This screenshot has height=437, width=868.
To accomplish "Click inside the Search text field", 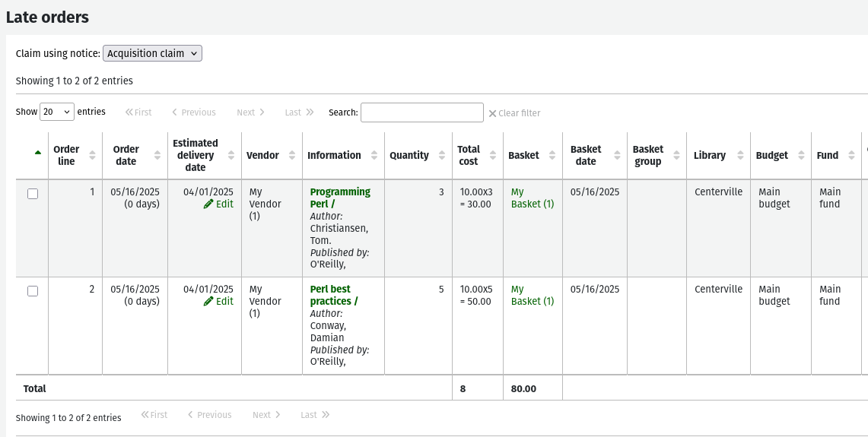I will click(421, 112).
